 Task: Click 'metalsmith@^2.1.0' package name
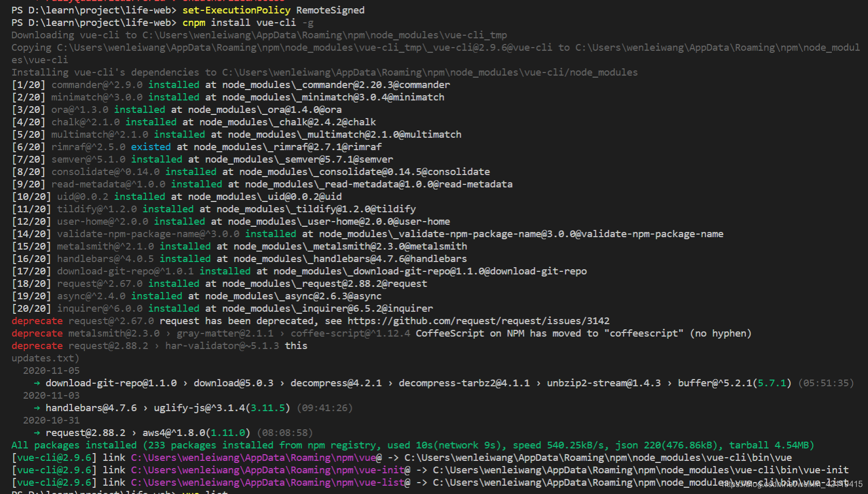[105, 246]
